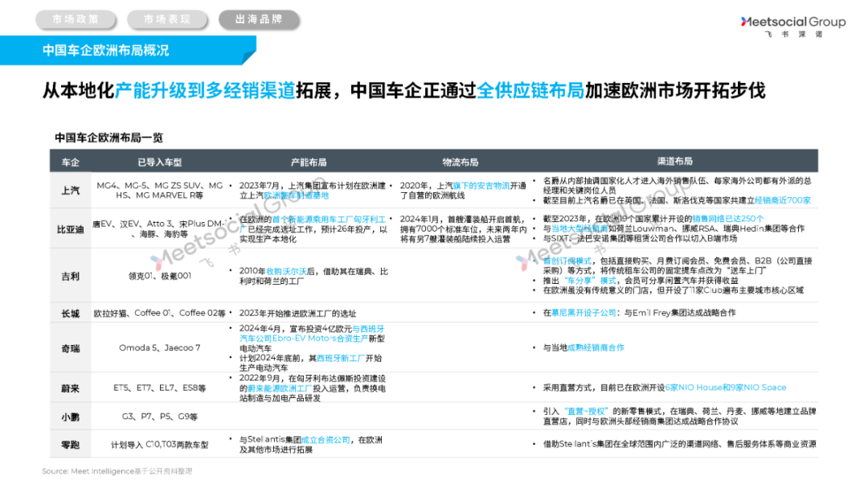The height and width of the screenshot is (489, 868).
Task: Click the 2022年9月 匈牙利布达佩斯 text
Action: [x=312, y=388]
